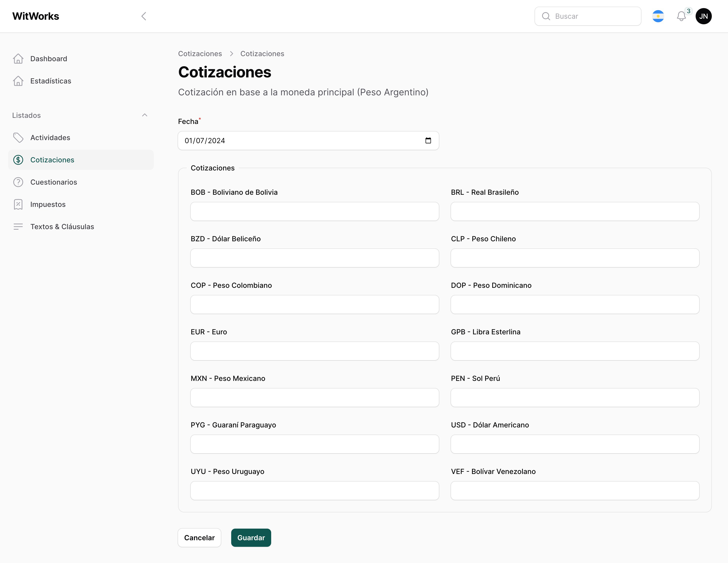Click the Guardar button

[251, 538]
